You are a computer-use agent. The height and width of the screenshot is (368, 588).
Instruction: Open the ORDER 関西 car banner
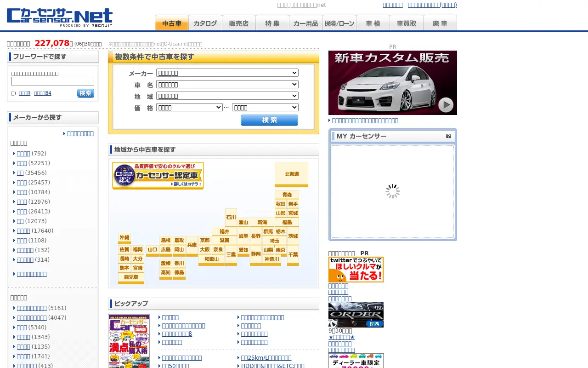(x=356, y=315)
